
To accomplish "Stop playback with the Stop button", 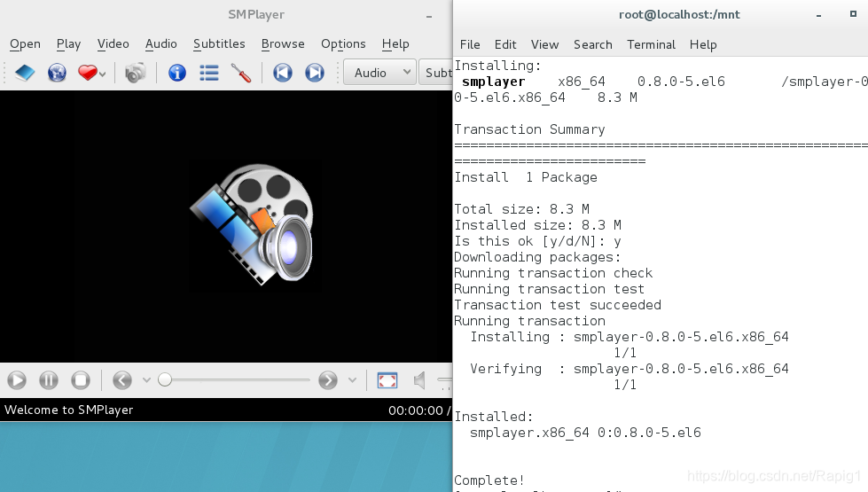I will (x=81, y=380).
